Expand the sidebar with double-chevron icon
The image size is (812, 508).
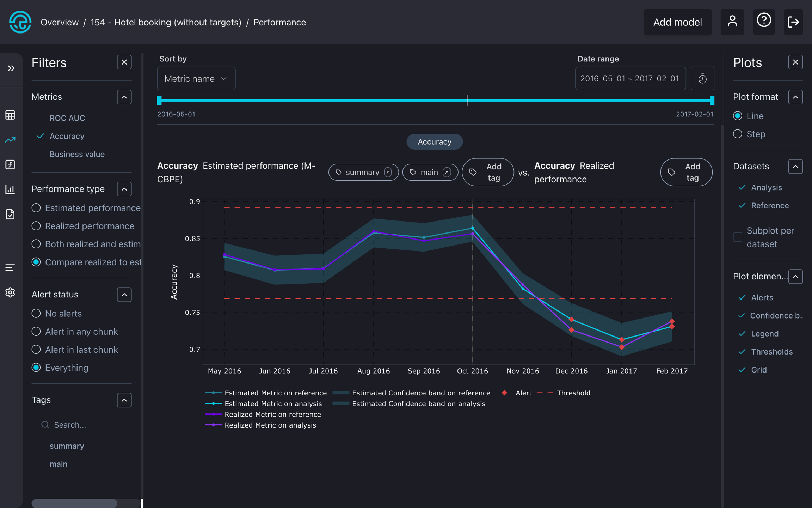[11, 68]
